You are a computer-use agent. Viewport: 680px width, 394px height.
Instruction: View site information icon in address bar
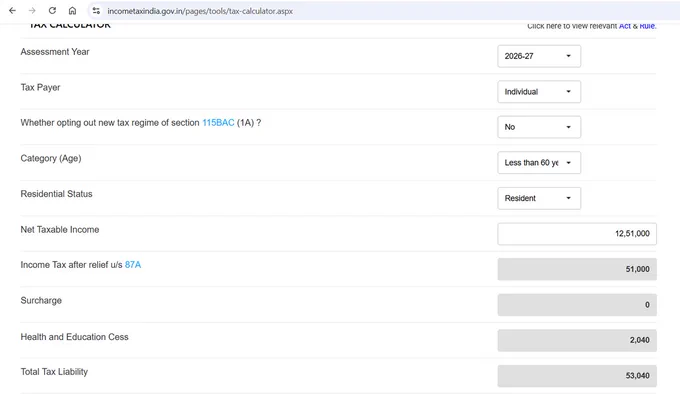tap(96, 11)
